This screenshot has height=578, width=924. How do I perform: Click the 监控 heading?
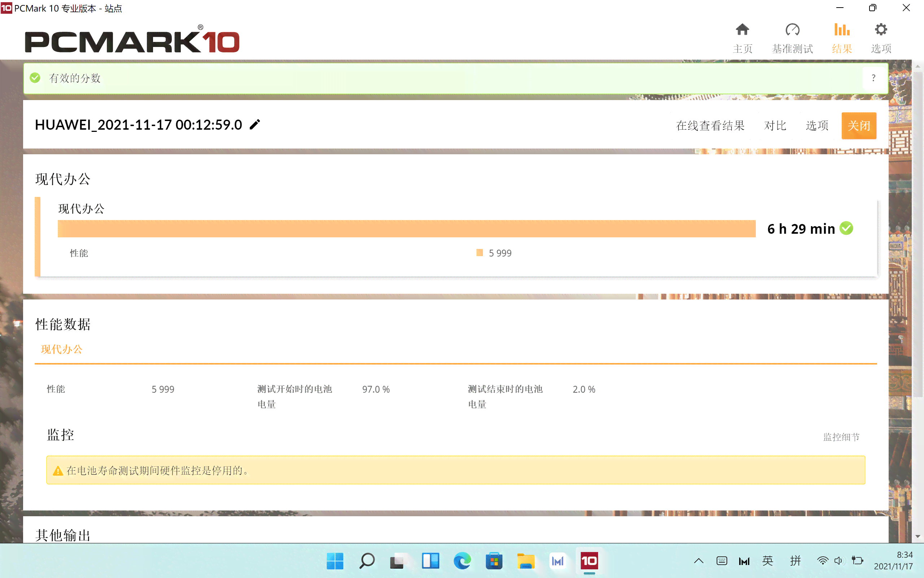pyautogui.click(x=60, y=435)
